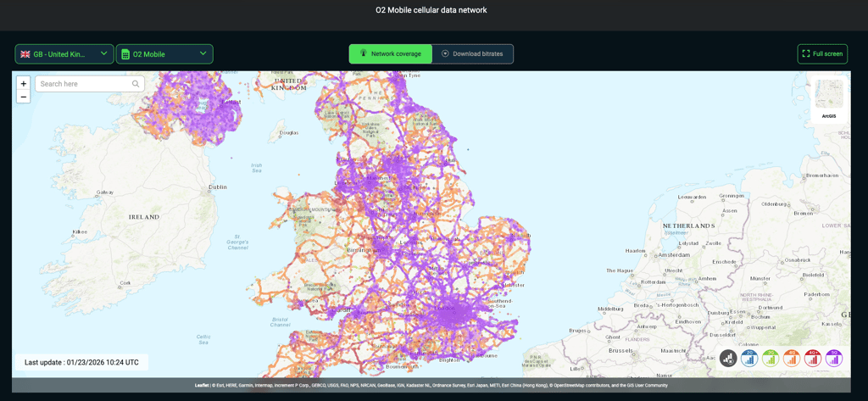Toggle the 5G coverage layer
Image resolution: width=868 pixels, height=401 pixels.
834,359
